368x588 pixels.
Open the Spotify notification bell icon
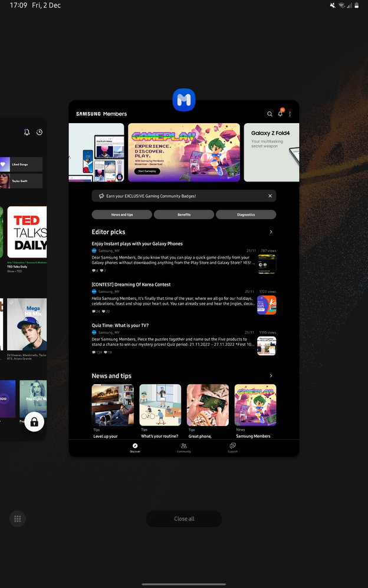[x=27, y=132]
